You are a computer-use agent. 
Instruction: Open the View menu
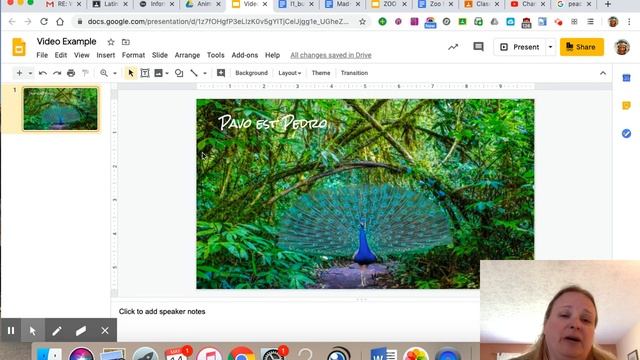click(x=82, y=55)
